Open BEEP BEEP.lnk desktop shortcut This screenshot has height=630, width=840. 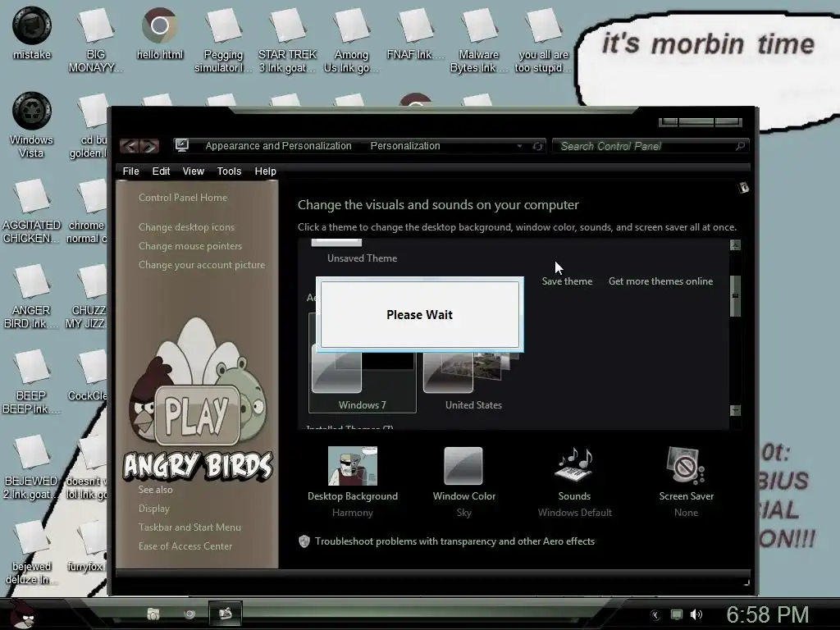coord(31,381)
